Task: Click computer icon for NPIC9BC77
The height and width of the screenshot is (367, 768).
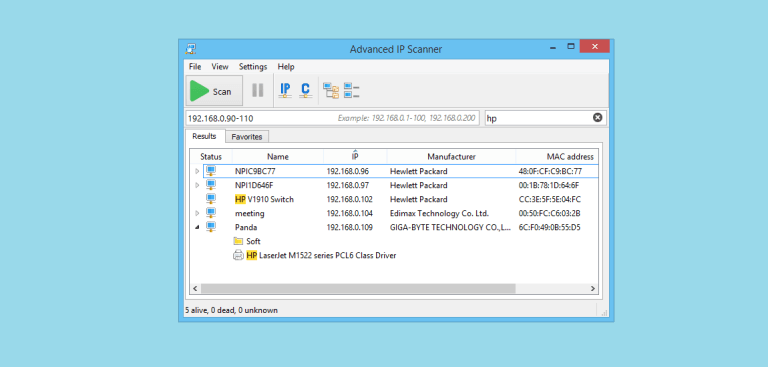Action: pyautogui.click(x=211, y=171)
